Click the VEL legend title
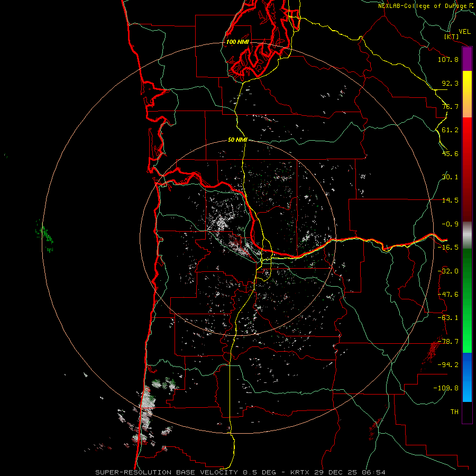Viewport: 476px width, 476px height. tap(464, 32)
